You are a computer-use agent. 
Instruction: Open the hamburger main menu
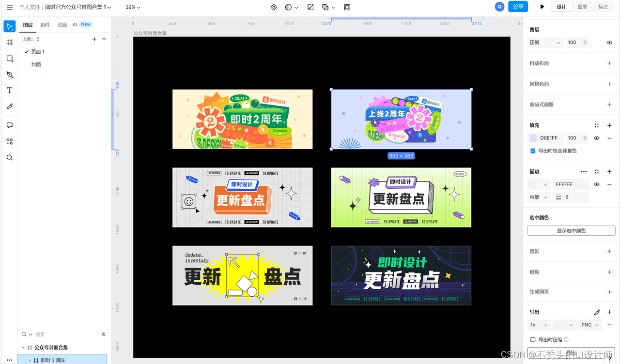coord(10,7)
